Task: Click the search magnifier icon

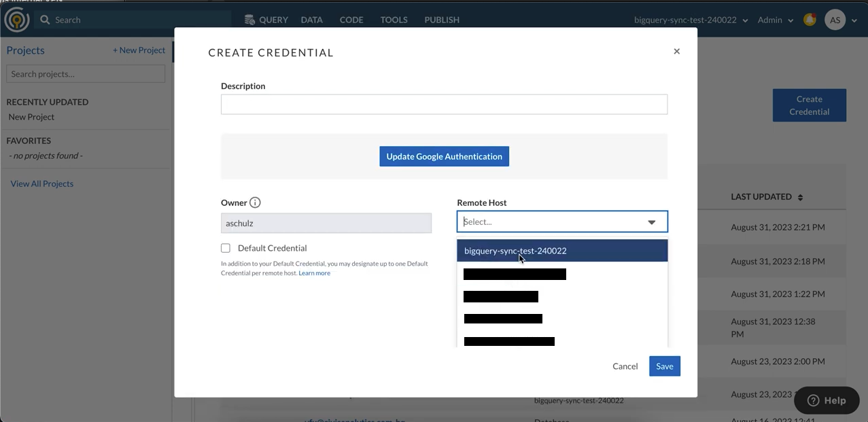Action: tap(45, 20)
